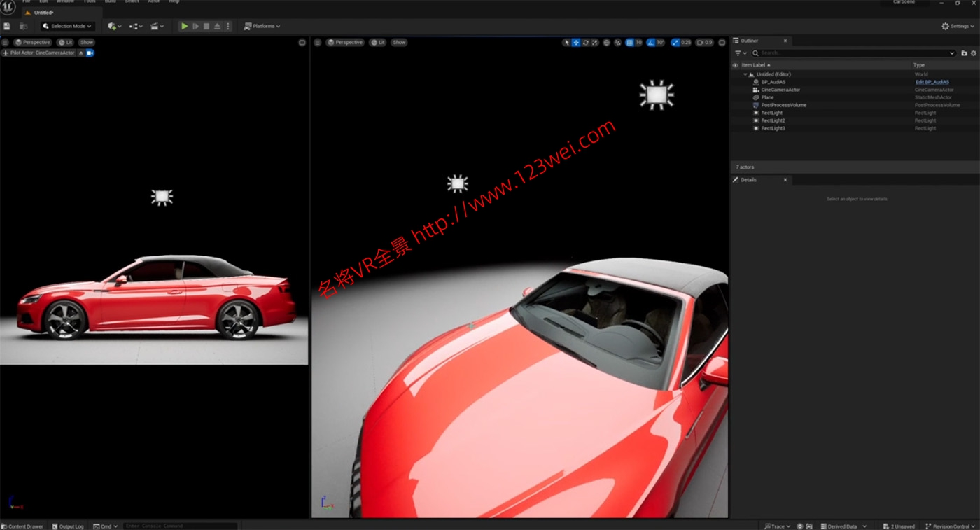Open the Lit view mode dropdown
Viewport: 980px width, 530px height.
point(377,42)
